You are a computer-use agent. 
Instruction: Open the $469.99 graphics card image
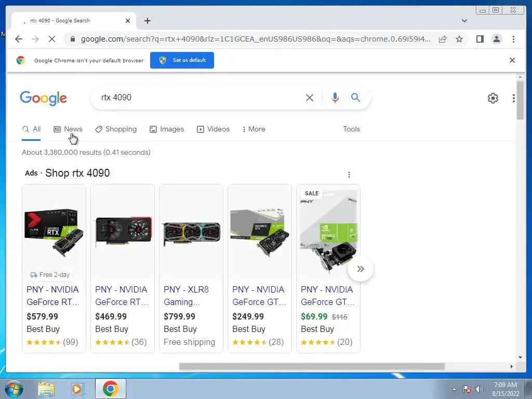coord(123,232)
